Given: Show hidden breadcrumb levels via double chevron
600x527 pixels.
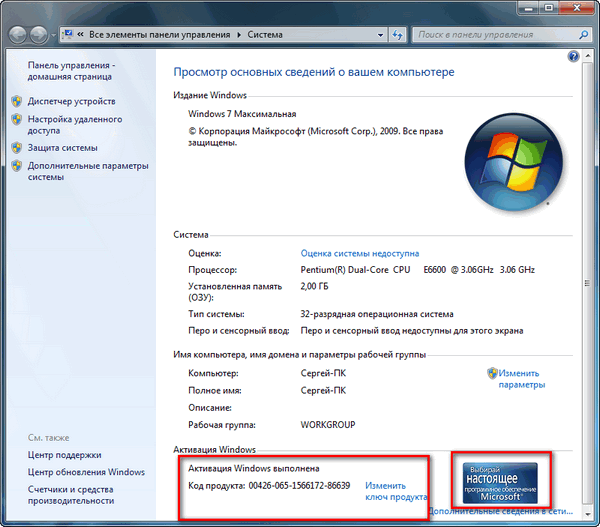Looking at the screenshot, I should (80, 34).
